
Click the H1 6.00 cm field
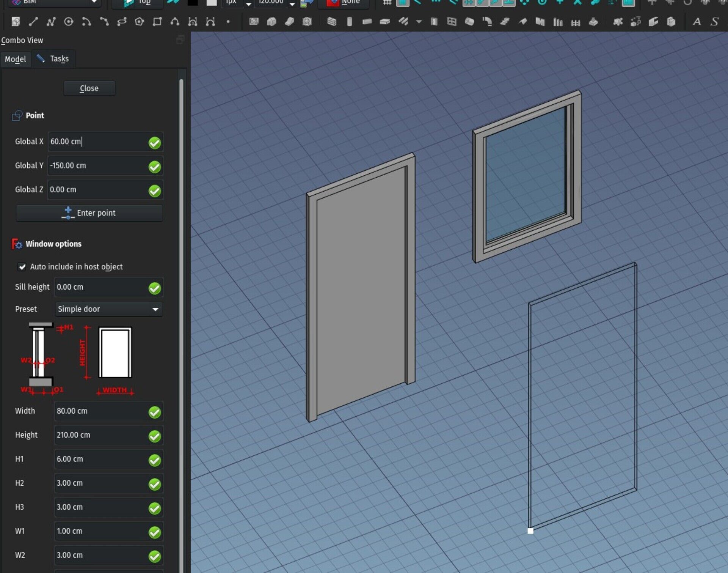[109, 459]
